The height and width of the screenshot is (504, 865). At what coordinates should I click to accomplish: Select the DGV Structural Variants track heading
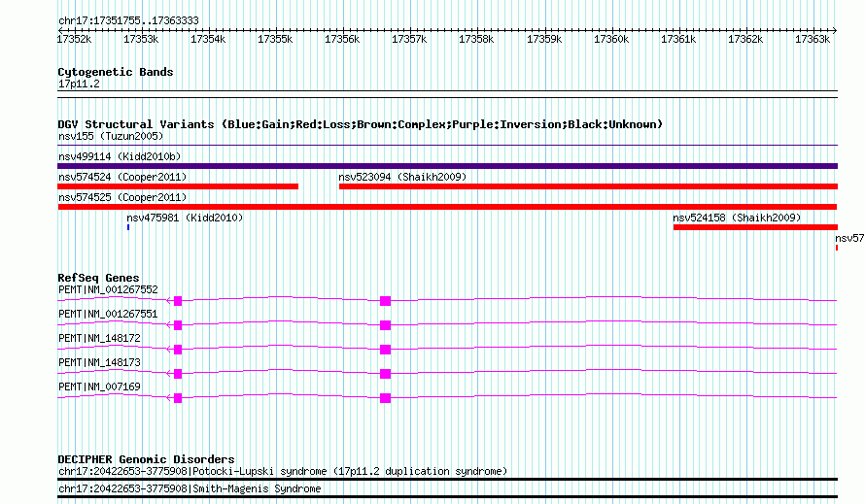pos(361,124)
